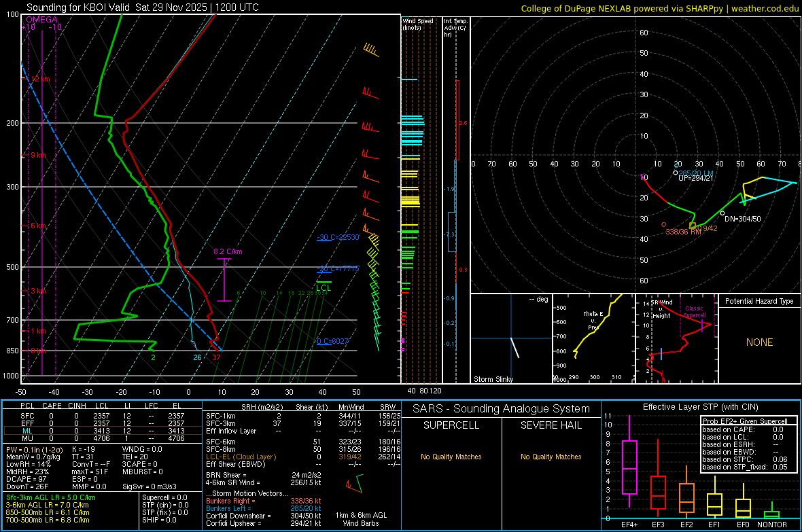Click the Prob EF2+ Given Supercell header
Image resolution: width=802 pixels, height=532 pixels.
pos(745,421)
